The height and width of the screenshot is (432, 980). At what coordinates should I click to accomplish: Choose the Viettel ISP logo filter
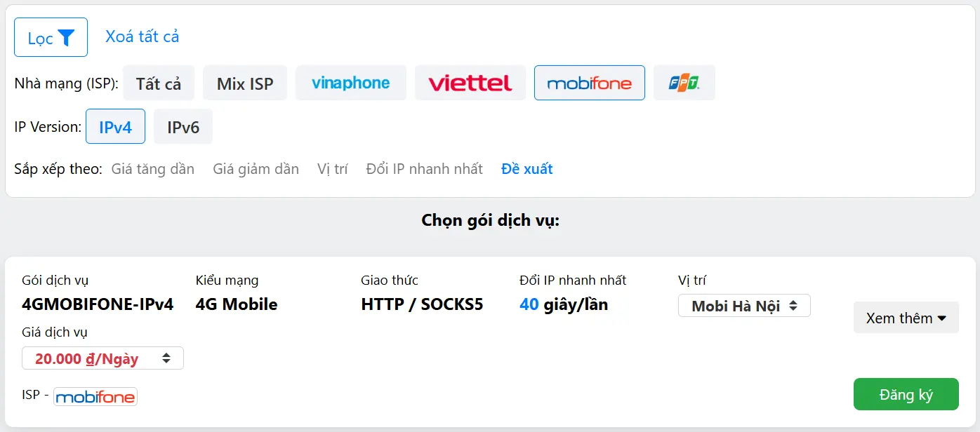pos(470,82)
